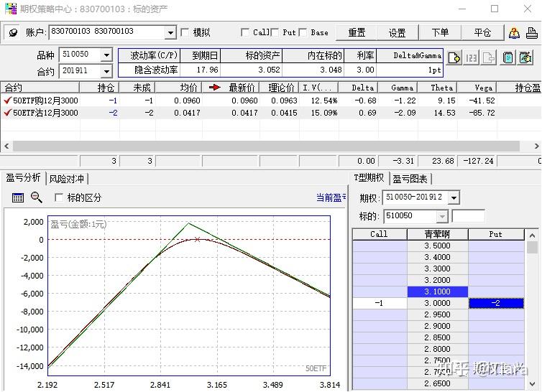Click the round icon left of 账户
This screenshot has height=392, width=542.
(x=12, y=32)
